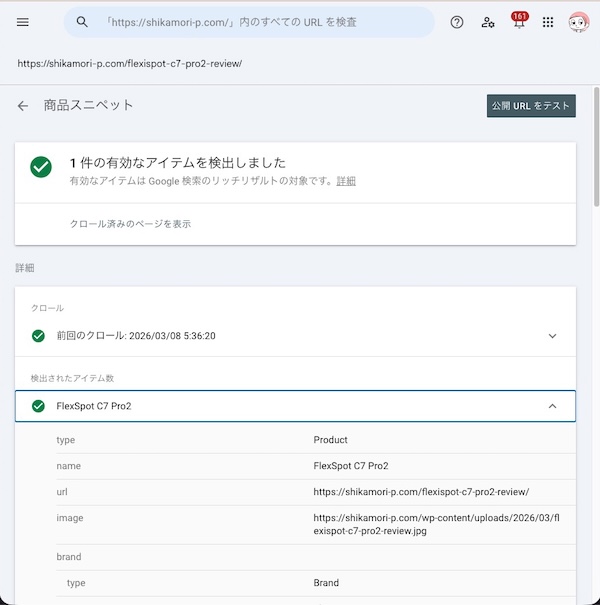Screen dimensions: 600x605
Task: Click the image URL value ending .jpg
Action: coord(436,524)
